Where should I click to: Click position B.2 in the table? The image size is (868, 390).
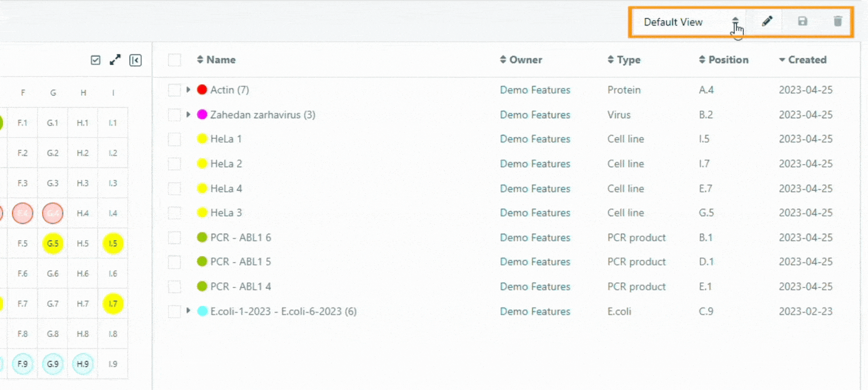pos(706,114)
